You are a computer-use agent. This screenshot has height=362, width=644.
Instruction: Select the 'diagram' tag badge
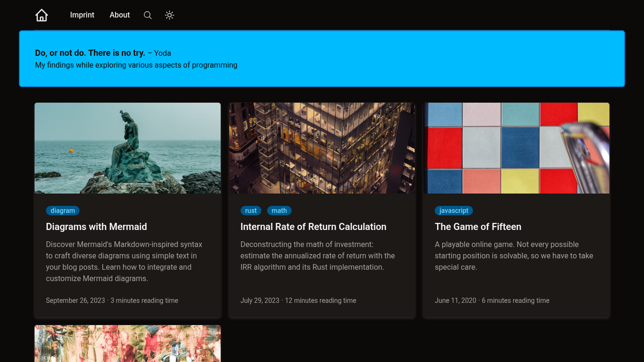pyautogui.click(x=63, y=211)
